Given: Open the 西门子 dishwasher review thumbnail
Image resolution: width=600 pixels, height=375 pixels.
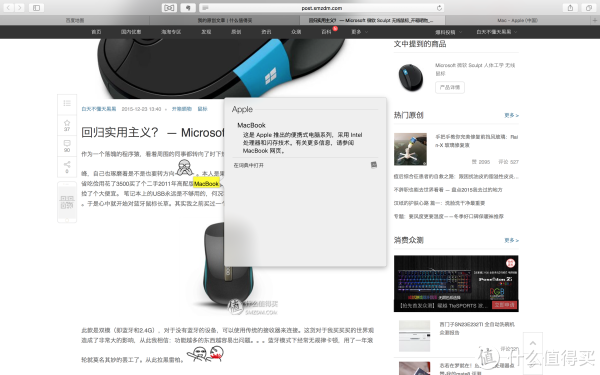Looking at the screenshot, I should [414, 336].
